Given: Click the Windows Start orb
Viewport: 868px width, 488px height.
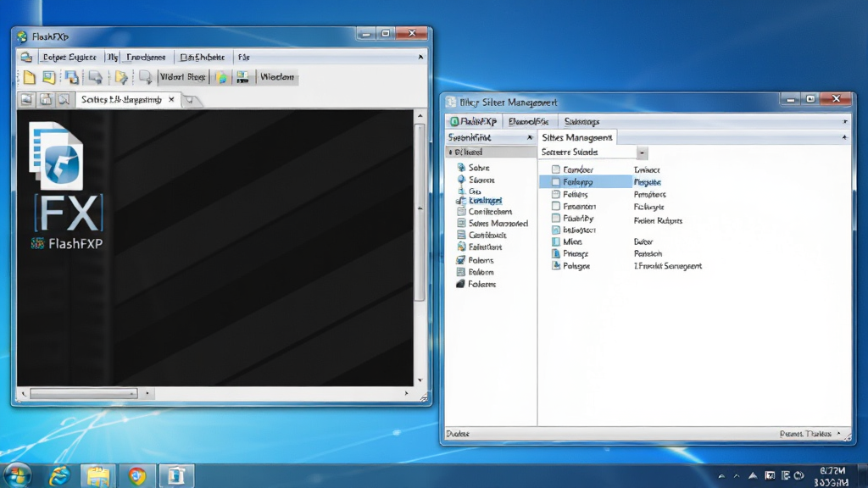Looking at the screenshot, I should tap(17, 476).
